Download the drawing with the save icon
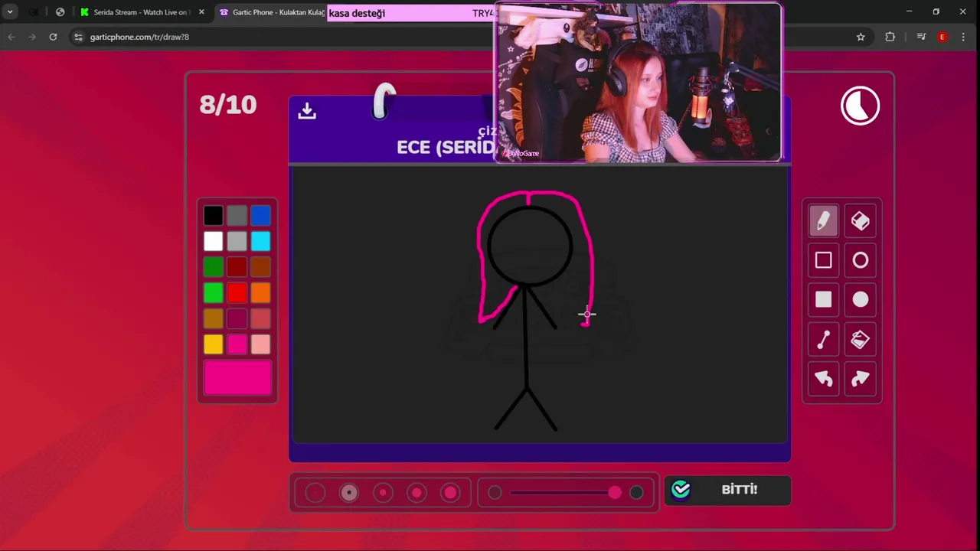980x551 pixels. pos(307,111)
